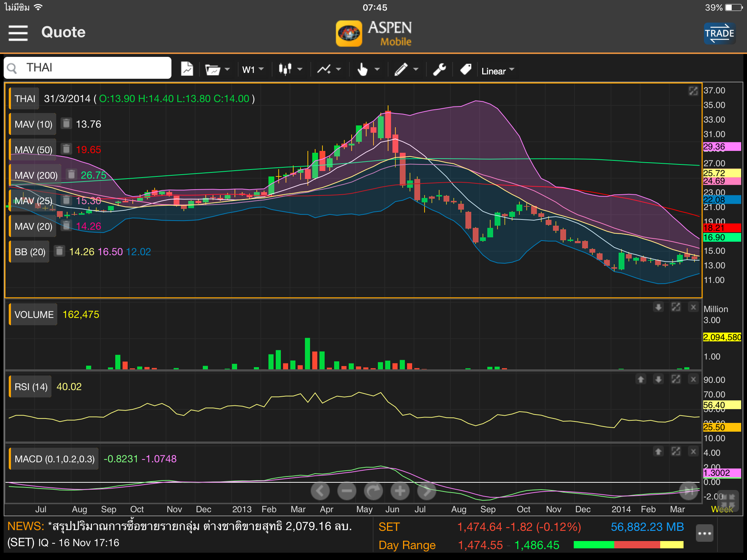This screenshot has height=560, width=747.
Task: Move the RSI panel up
Action: tap(641, 380)
